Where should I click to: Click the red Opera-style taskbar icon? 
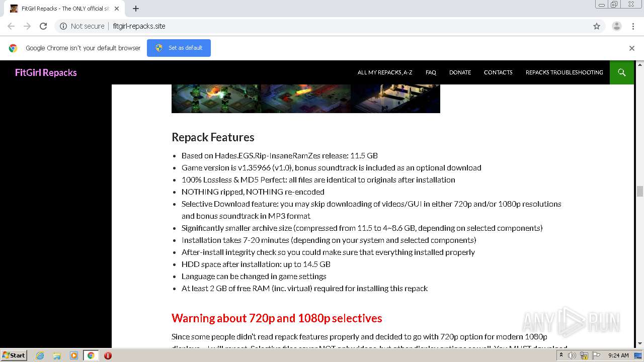pyautogui.click(x=108, y=355)
